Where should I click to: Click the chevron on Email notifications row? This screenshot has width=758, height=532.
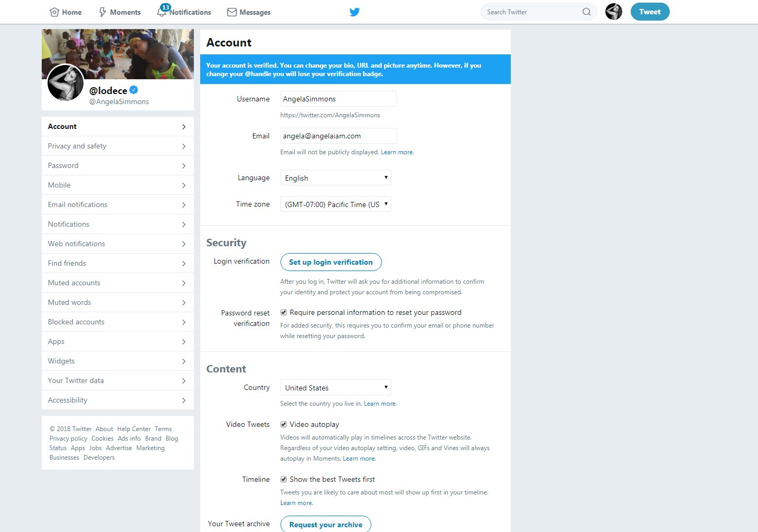(x=184, y=205)
